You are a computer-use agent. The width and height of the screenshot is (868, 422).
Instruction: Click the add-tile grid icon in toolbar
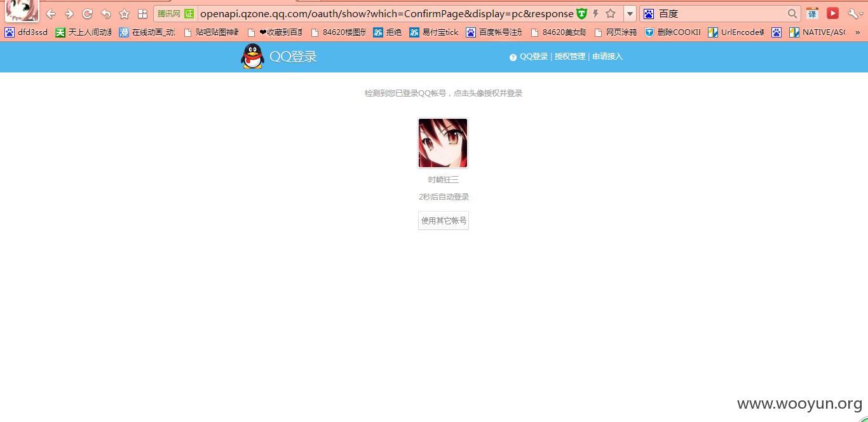click(143, 14)
